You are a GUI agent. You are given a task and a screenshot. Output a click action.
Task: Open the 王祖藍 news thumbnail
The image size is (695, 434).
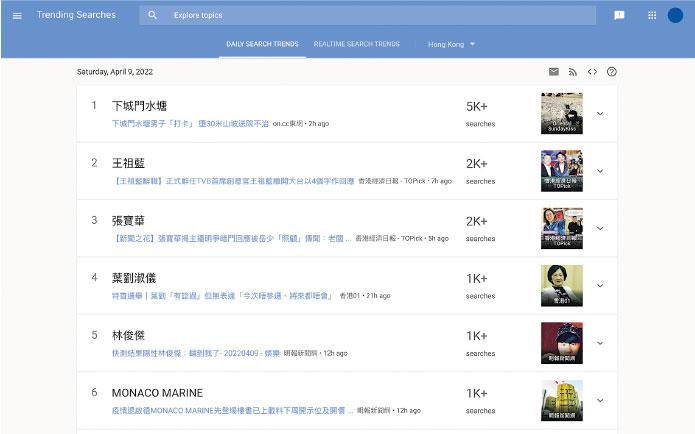coord(562,171)
